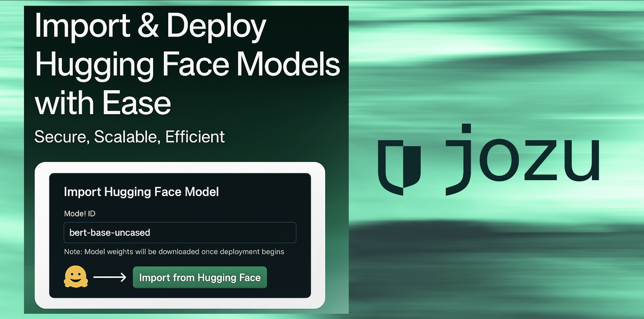Click the filled right half of the shield

tap(412, 166)
